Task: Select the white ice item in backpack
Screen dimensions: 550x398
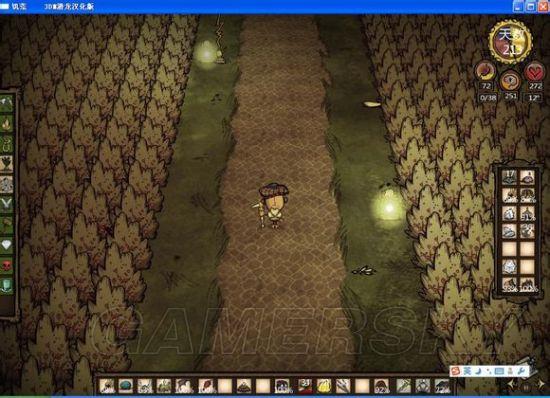Action: 509,267
